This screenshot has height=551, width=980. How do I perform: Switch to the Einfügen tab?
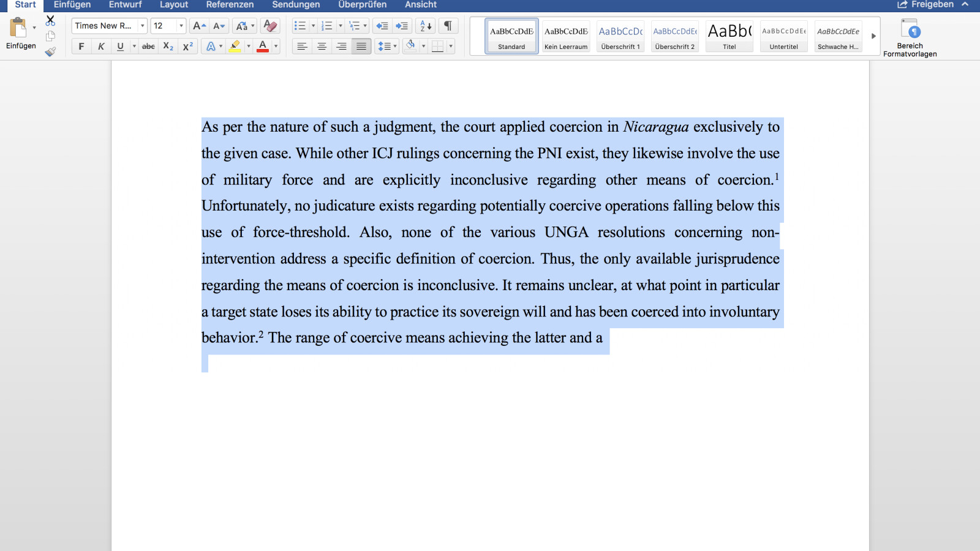point(72,4)
